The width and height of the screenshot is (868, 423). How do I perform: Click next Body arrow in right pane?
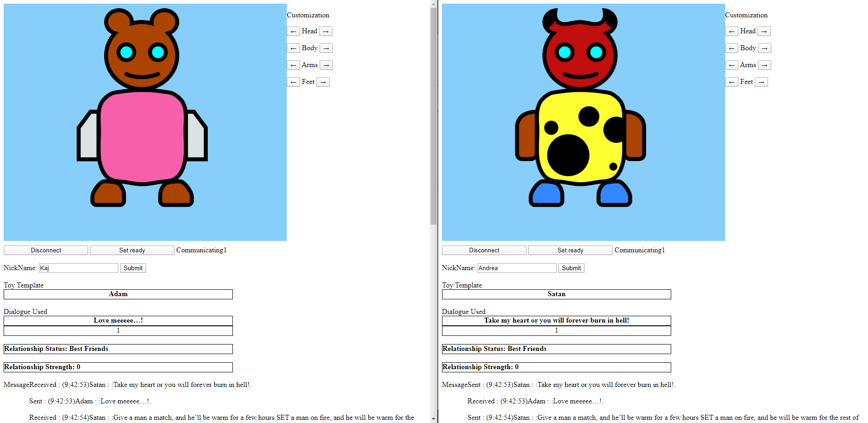pos(764,48)
